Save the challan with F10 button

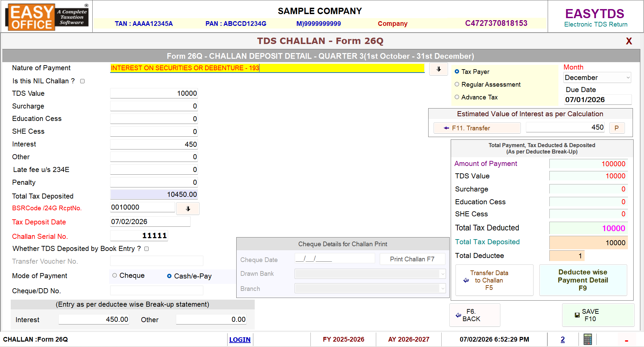pos(598,315)
